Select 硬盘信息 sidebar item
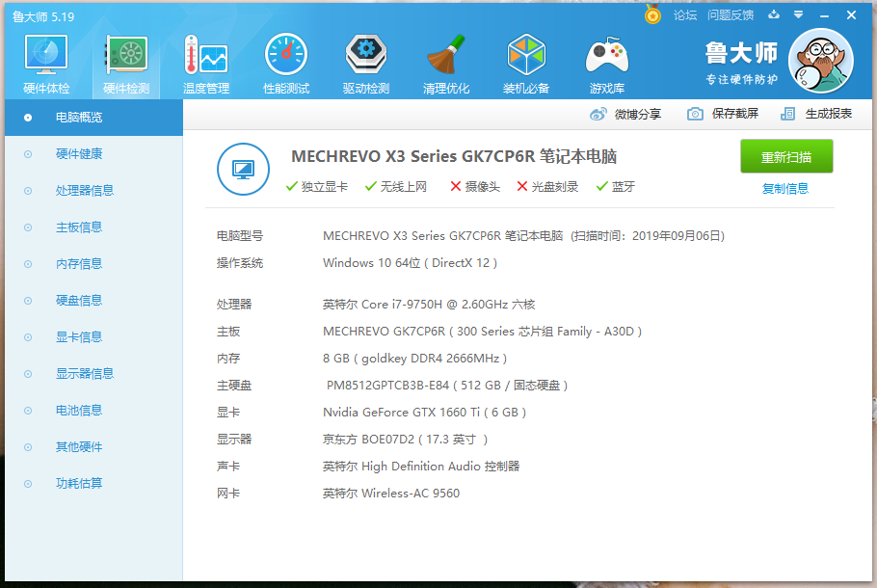This screenshot has width=877, height=588. tap(94, 301)
